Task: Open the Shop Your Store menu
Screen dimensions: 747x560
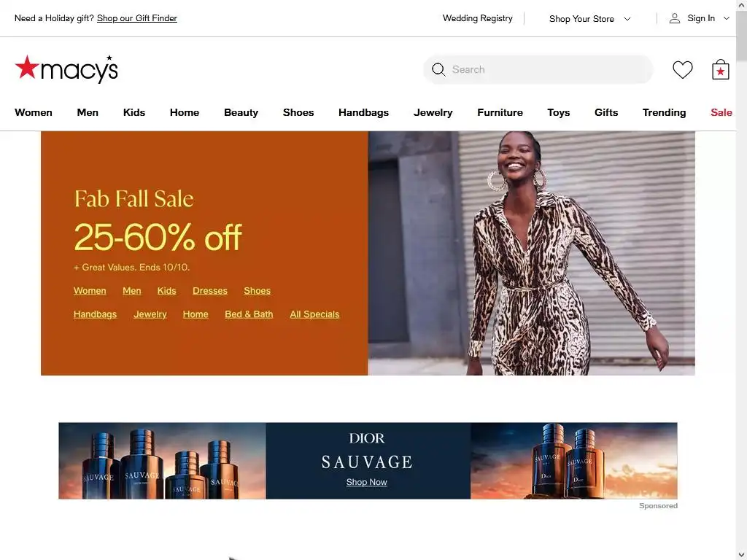Action: [x=581, y=19]
